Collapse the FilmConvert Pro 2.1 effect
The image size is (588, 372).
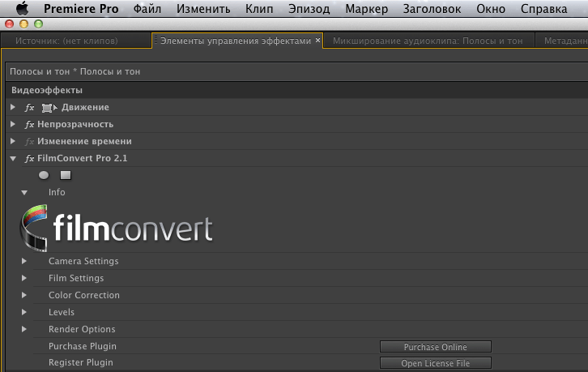13,158
